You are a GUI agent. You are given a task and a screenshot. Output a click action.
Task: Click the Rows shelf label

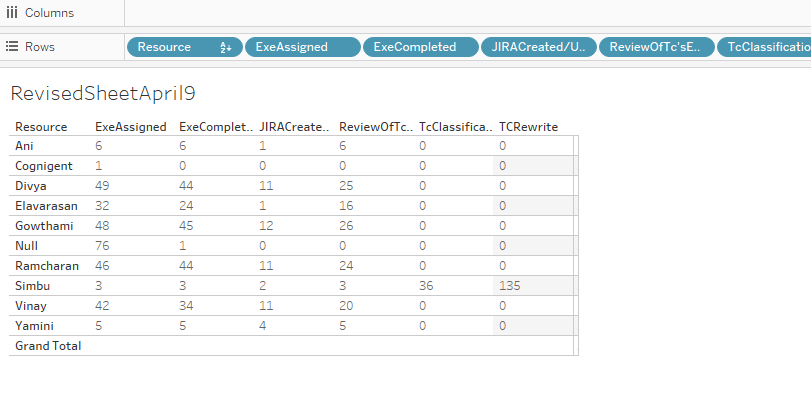(40, 47)
